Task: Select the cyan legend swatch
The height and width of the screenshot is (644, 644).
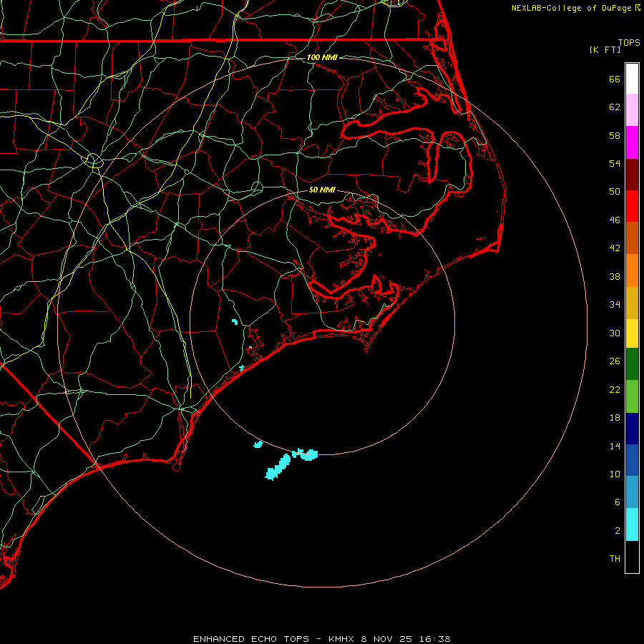Action: coord(632,525)
